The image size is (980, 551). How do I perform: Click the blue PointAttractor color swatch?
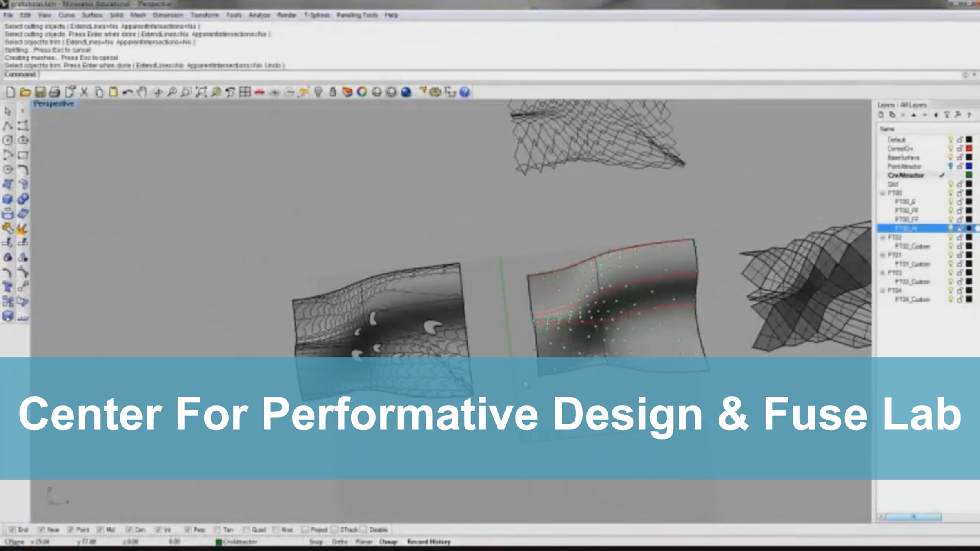click(x=969, y=166)
